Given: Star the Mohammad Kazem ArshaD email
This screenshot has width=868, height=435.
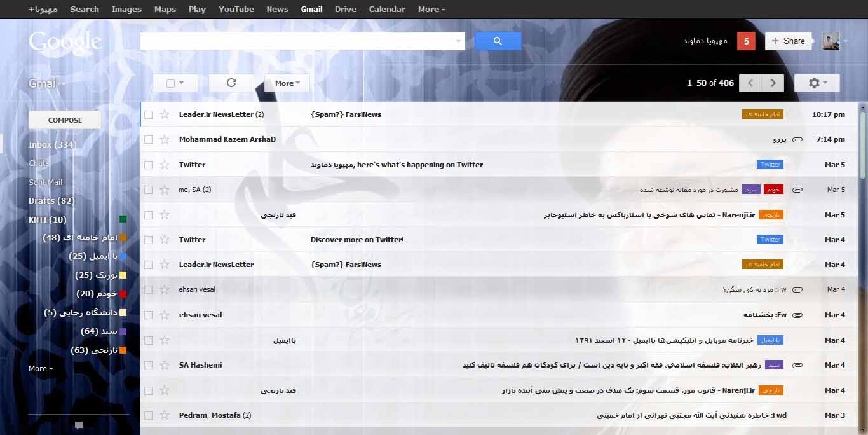Looking at the screenshot, I should [x=165, y=139].
